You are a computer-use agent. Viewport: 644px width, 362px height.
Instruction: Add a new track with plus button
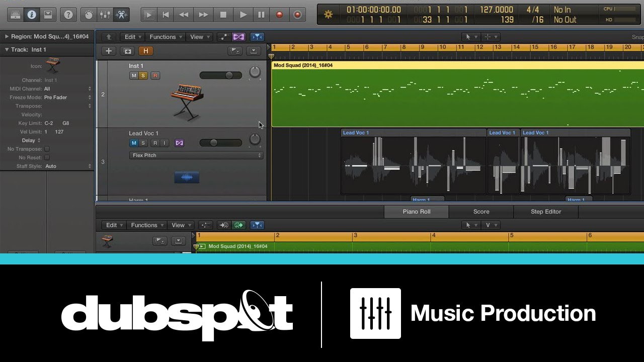point(108,51)
